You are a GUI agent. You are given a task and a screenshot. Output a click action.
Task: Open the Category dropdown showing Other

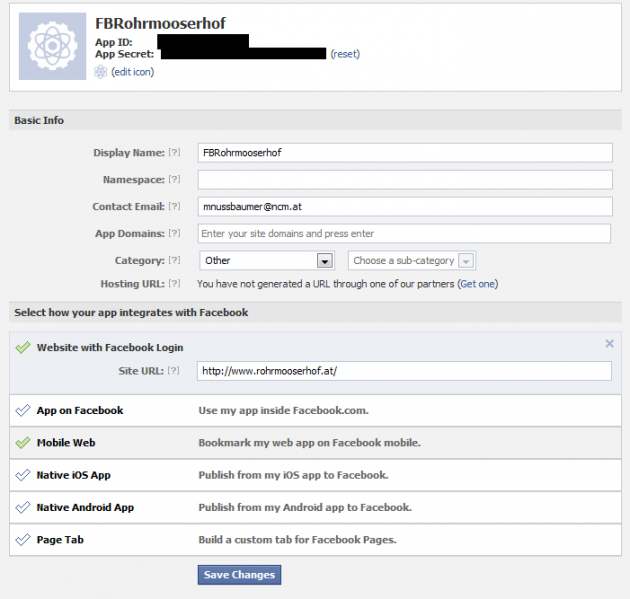pos(266,261)
